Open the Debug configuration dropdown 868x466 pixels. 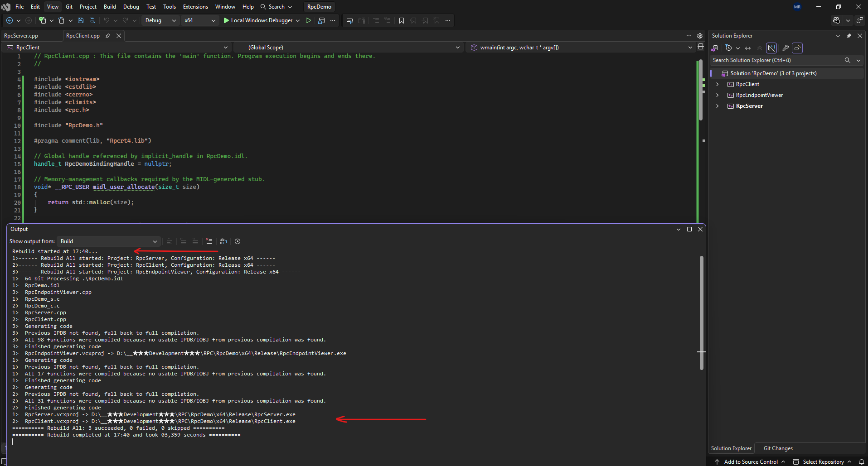click(160, 20)
